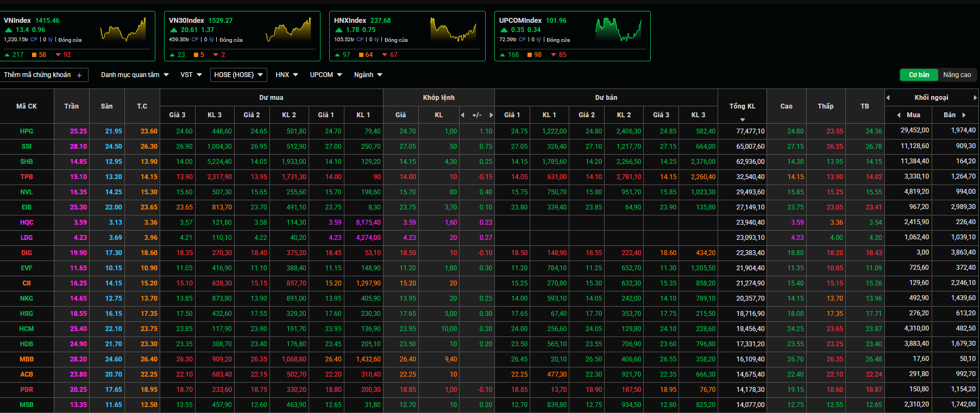Click the Cao column header
Screen dimensions: 980x413
click(787, 106)
